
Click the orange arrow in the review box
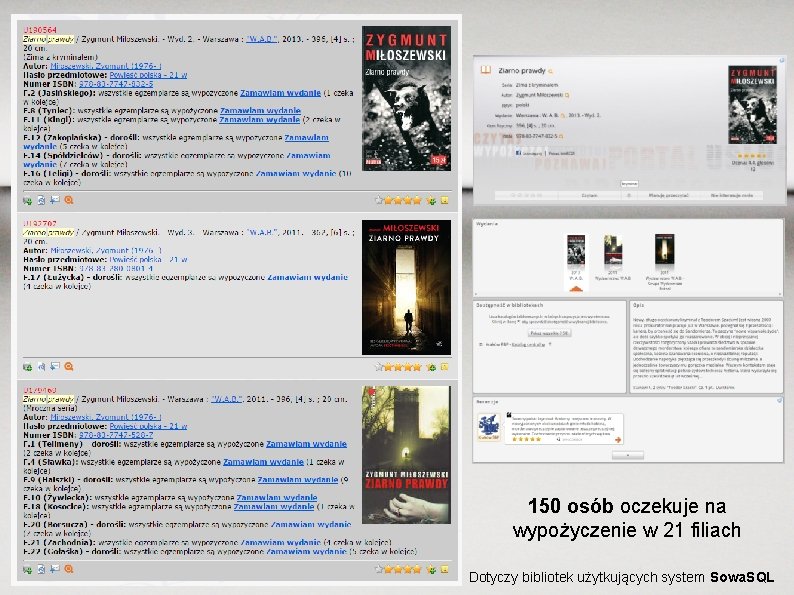[618, 440]
